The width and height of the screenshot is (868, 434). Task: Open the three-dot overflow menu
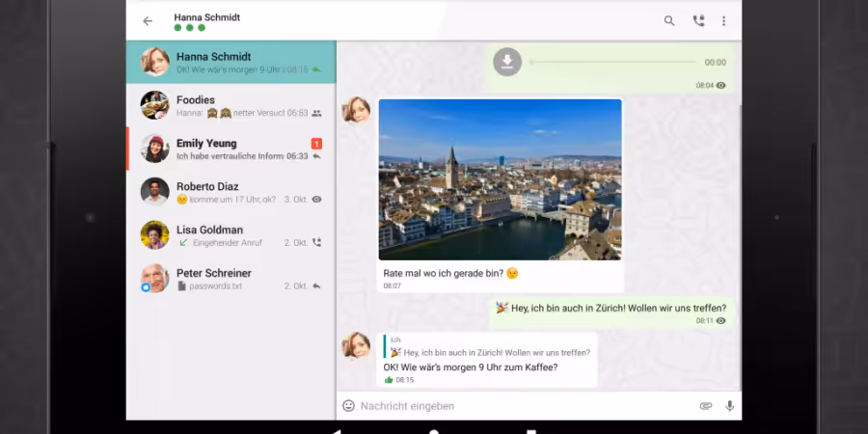click(723, 21)
